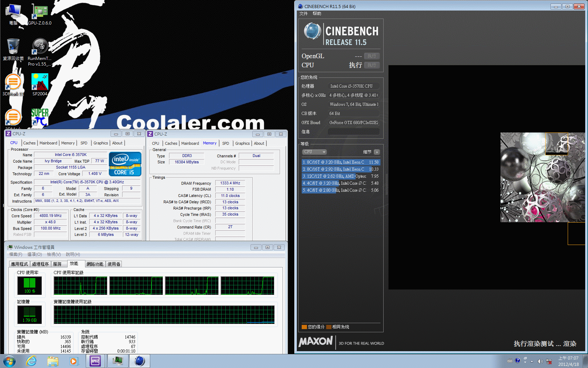The width and height of the screenshot is (588, 368).
Task: Select ranking row 2 Xeon 10.33
Action: click(341, 169)
